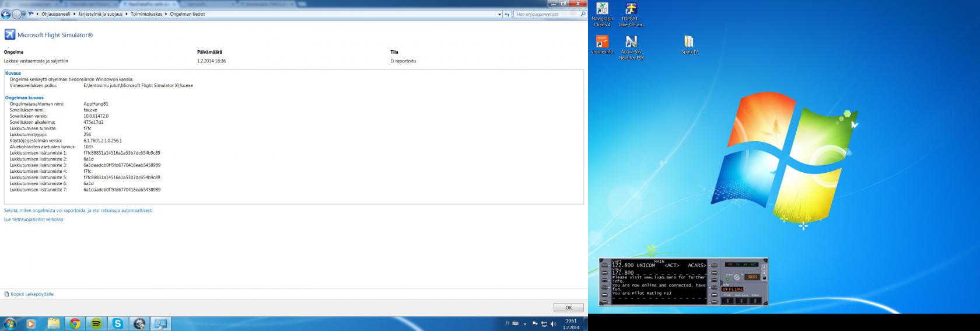
Task: Show hidden tray icons arrow
Action: click(525, 323)
